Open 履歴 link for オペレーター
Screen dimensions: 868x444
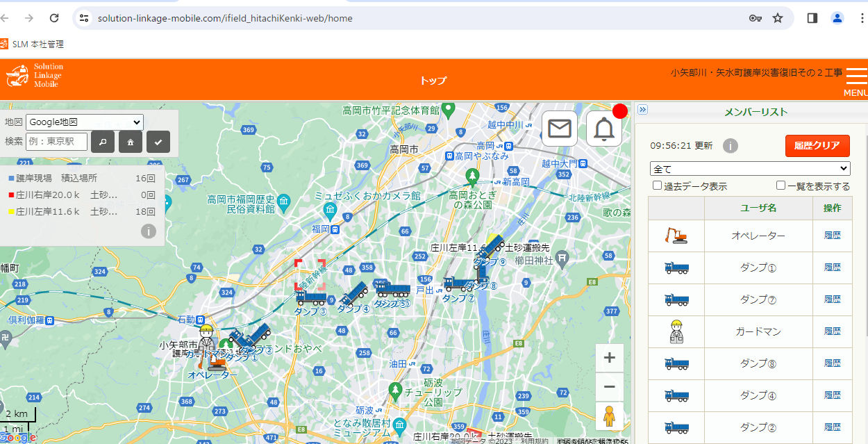tap(832, 236)
